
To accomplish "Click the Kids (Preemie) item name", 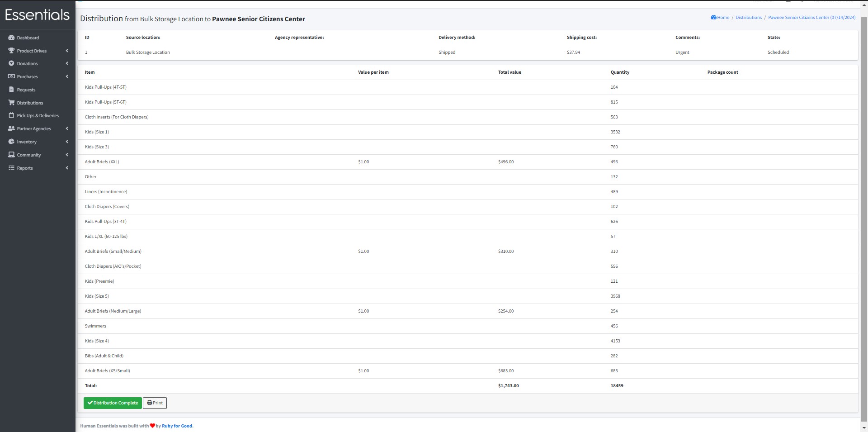I will point(99,281).
